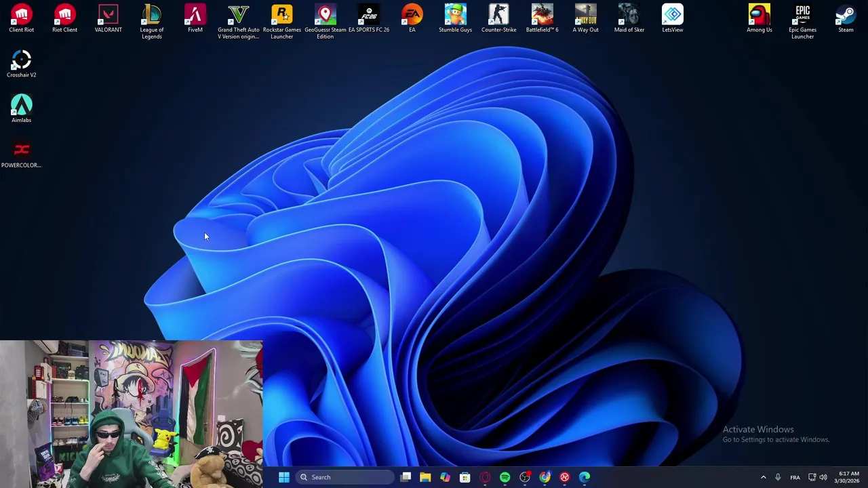This screenshot has height=488, width=868.
Task: Open Microsoft Store from the taskbar
Action: (x=465, y=477)
